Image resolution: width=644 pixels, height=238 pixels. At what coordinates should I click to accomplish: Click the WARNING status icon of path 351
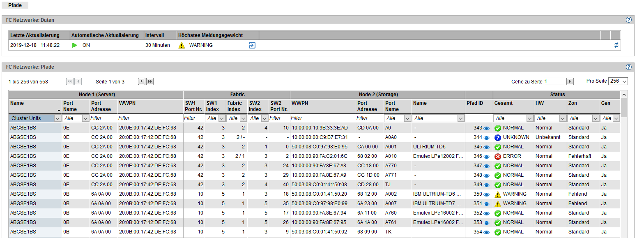pos(498,204)
